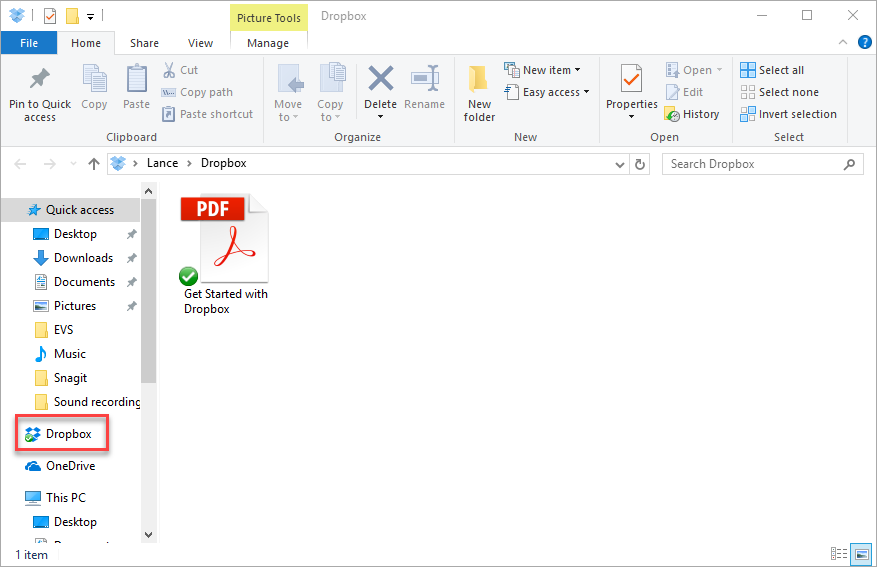The image size is (877, 567).
Task: Click the Copy button in Clipboard group
Action: (94, 87)
